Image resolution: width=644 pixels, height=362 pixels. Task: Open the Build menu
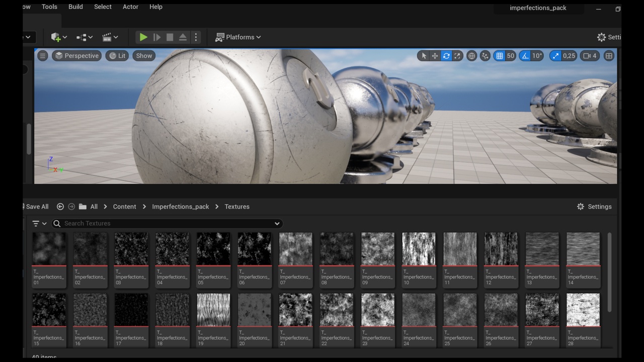[75, 7]
